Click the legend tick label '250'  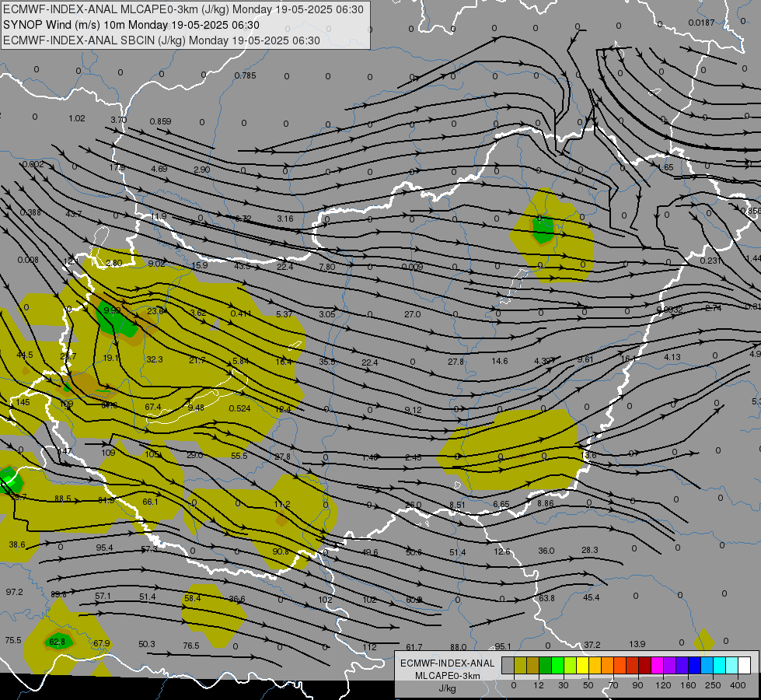(x=713, y=685)
